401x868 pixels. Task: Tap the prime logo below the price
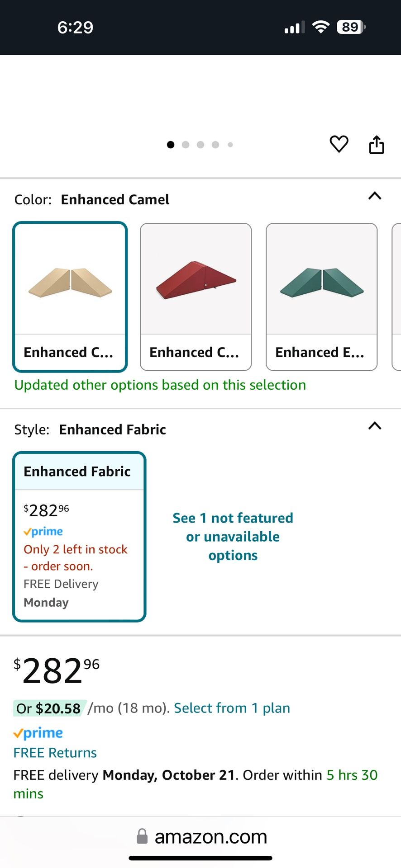click(38, 733)
